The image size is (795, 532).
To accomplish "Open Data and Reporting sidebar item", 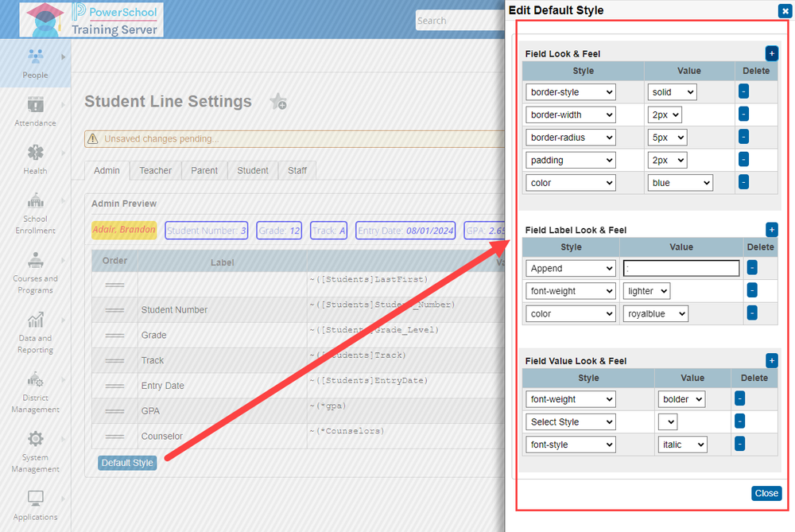I will click(x=35, y=332).
